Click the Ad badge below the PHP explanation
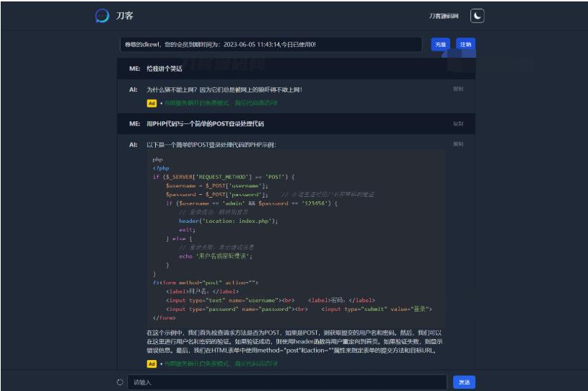 152,364
